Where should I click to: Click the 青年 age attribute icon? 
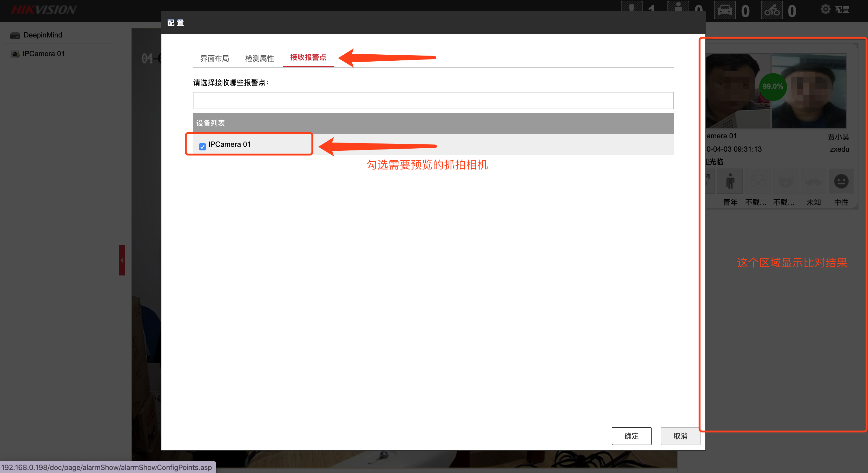tap(730, 182)
